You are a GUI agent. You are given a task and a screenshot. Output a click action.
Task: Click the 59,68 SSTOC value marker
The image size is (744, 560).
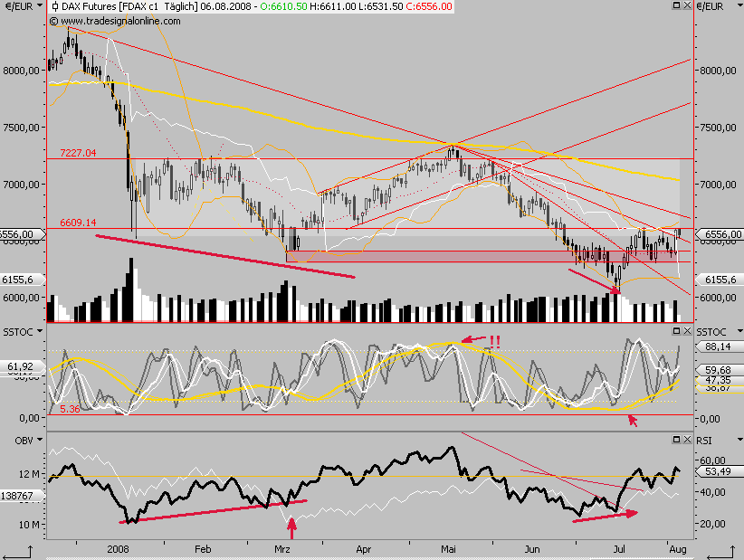pos(720,370)
